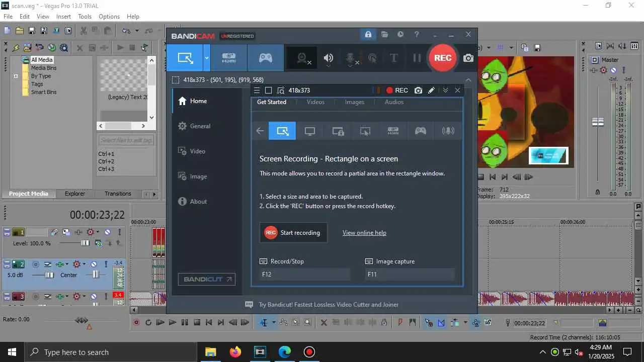Viewport: 644px width, 362px height.
Task: Click the big red REC button
Action: 443,58
